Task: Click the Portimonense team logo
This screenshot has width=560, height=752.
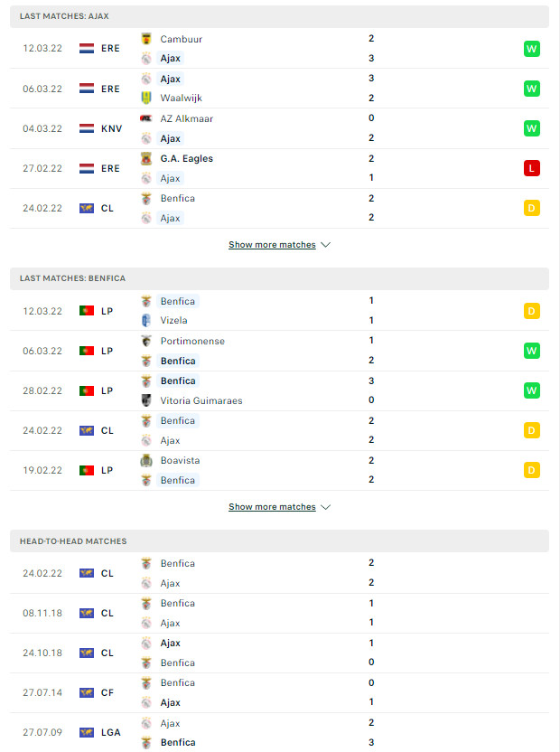Action: [x=146, y=341]
